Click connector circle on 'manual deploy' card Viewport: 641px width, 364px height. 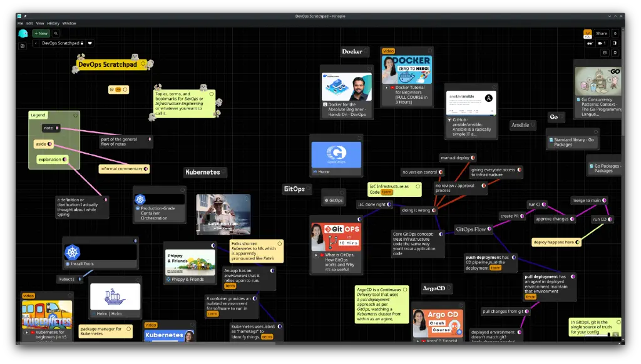point(473,158)
